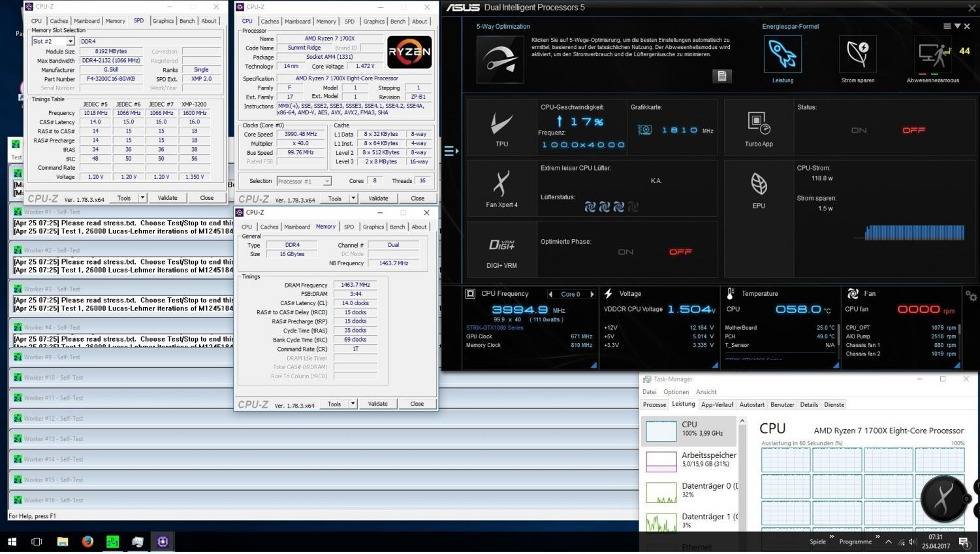The height and width of the screenshot is (554, 980).
Task: Click the Voltage lightning icon
Action: coord(609,294)
